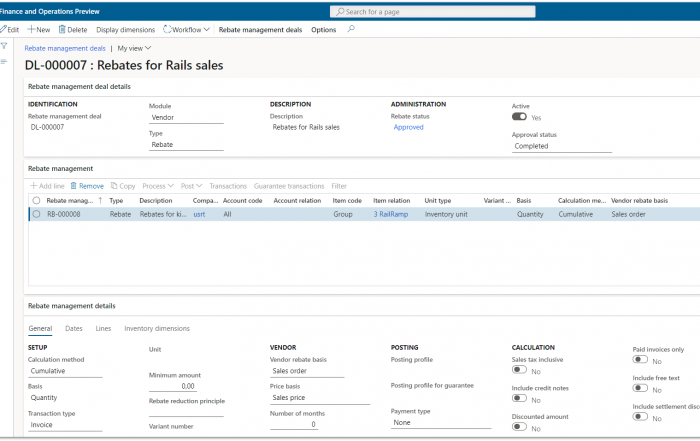The height and width of the screenshot is (441, 700).
Task: Click the Copy icon in the grid toolbar
Action: coord(114,186)
